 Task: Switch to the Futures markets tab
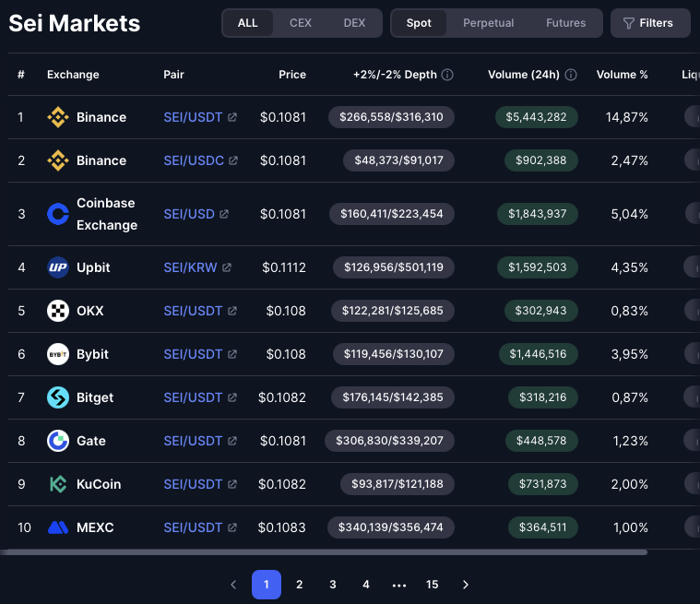(565, 23)
